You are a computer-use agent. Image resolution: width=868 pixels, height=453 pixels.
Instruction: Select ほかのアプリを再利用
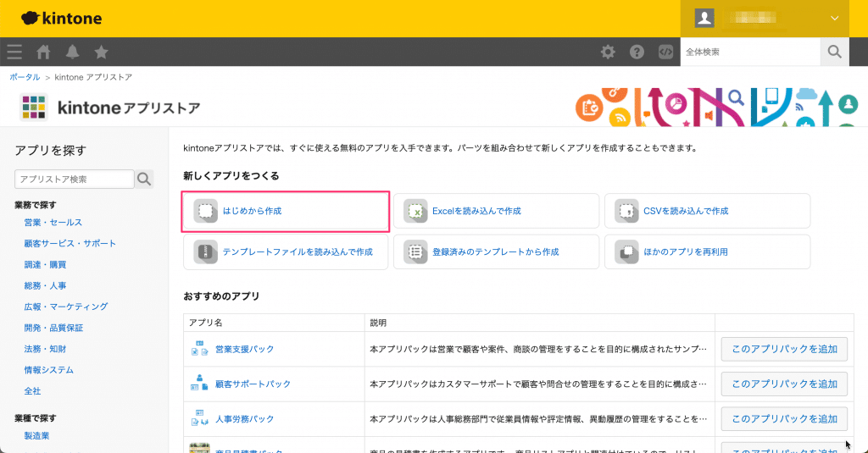click(x=707, y=252)
